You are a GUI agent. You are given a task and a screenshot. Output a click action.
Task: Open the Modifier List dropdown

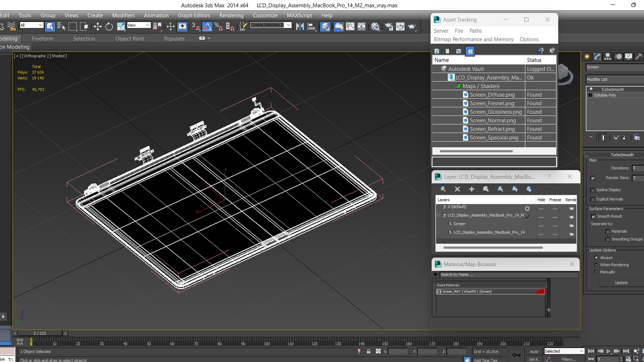coord(615,79)
